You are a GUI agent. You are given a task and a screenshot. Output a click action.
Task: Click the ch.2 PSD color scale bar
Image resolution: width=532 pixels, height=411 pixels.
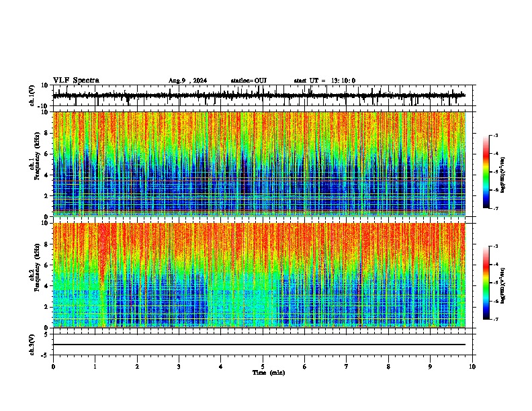tap(486, 283)
